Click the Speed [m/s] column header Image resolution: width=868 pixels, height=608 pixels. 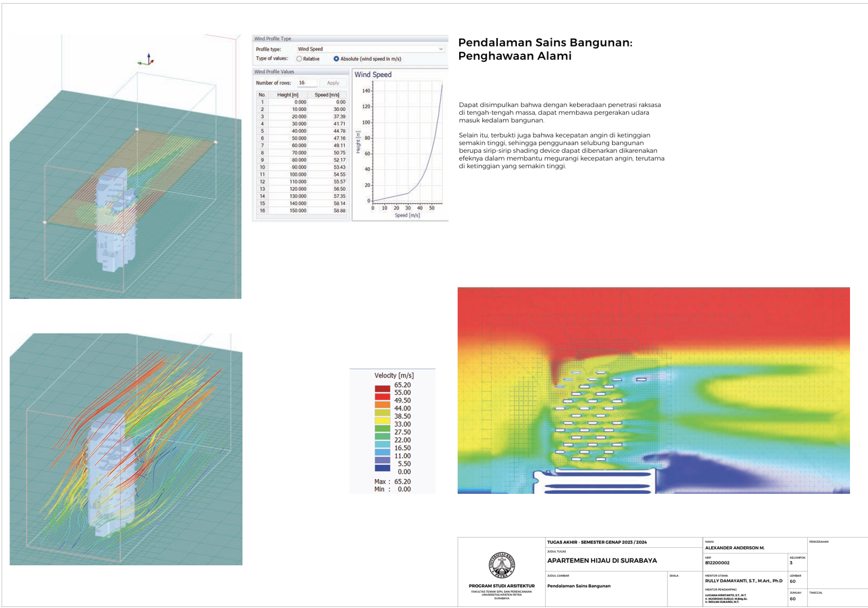click(327, 95)
